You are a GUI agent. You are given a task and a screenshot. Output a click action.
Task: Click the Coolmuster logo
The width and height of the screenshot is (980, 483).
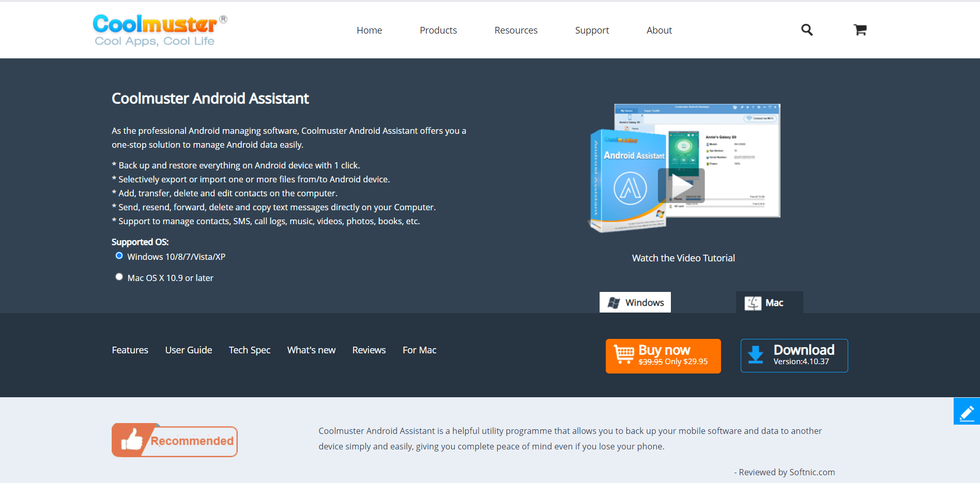pos(160,30)
